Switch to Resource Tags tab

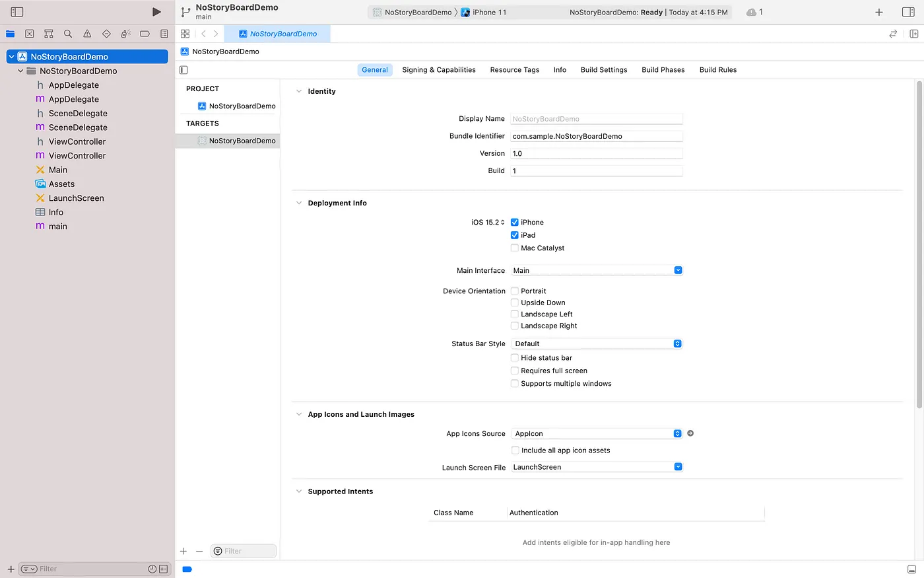[515, 70]
